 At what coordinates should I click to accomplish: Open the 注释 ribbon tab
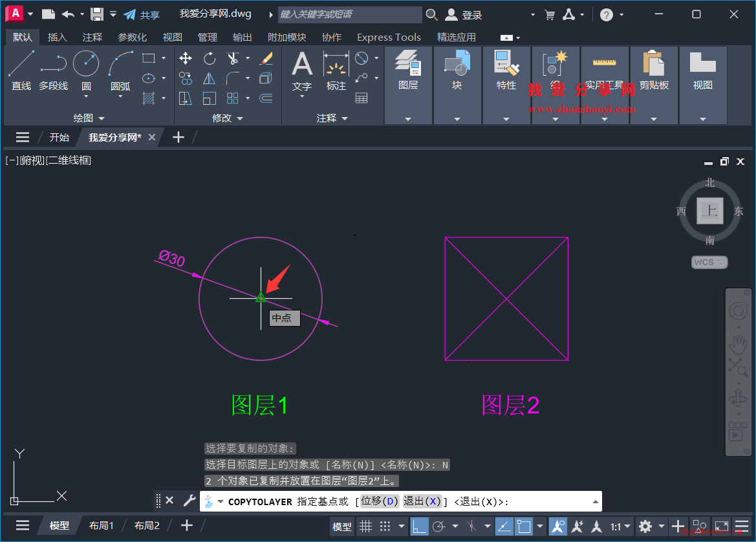(x=92, y=37)
